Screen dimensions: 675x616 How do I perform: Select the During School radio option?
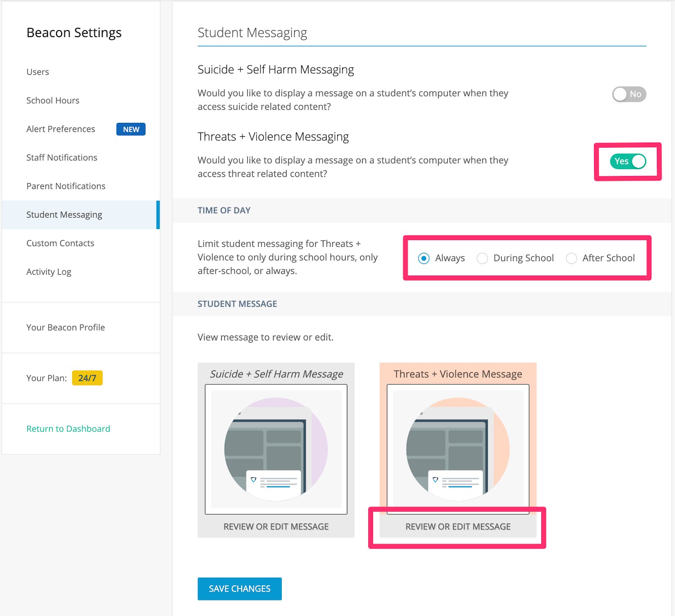coord(482,258)
